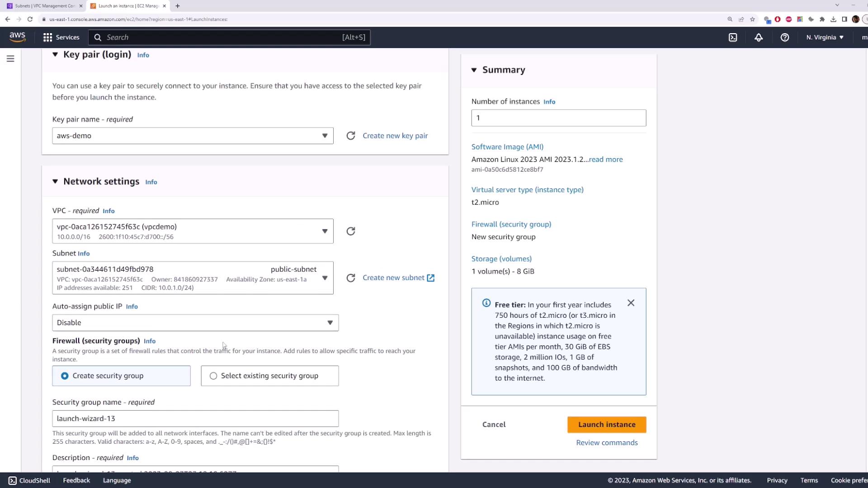Click the Launch instance button
Viewport: 868px width, 488px height.
606,425
